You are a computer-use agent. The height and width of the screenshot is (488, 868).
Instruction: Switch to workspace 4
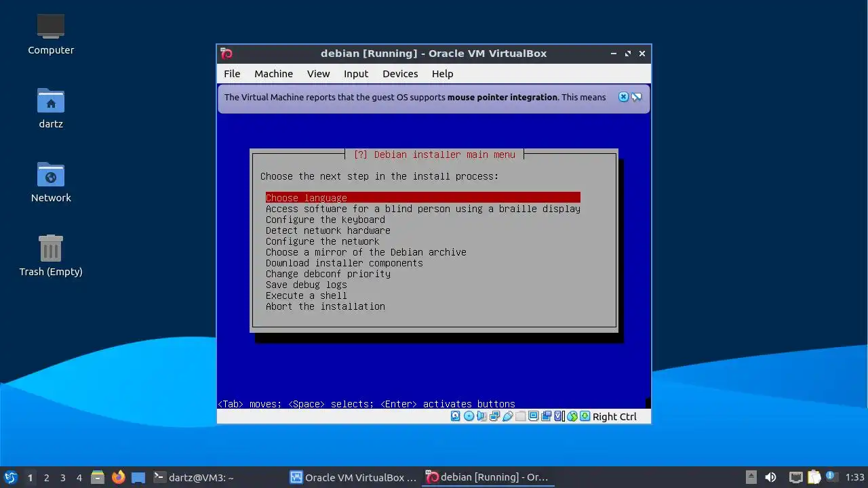click(x=79, y=478)
